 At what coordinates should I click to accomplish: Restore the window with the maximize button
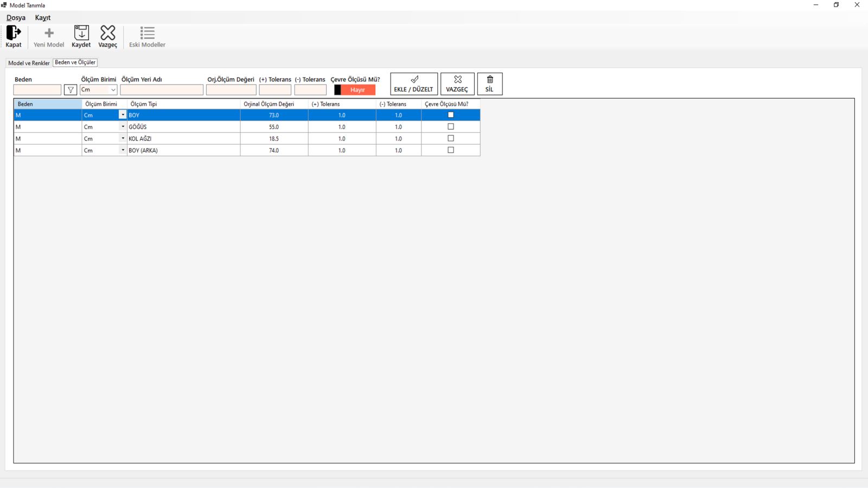(836, 5)
